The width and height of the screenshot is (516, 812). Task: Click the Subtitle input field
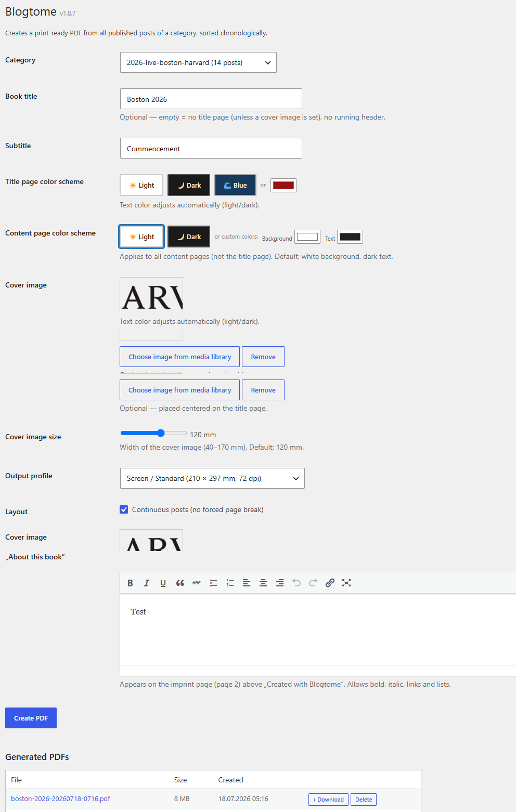[x=211, y=148]
